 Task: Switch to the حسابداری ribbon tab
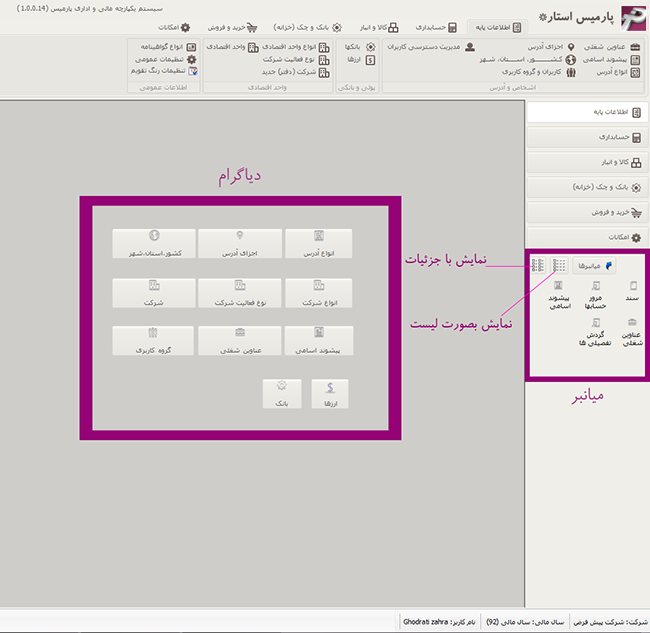tap(436, 27)
